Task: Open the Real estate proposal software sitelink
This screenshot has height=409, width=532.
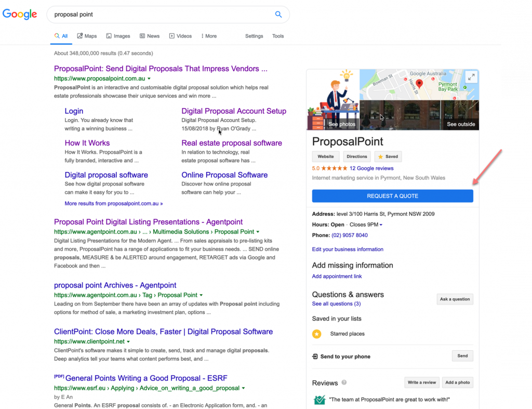Action: pos(231,143)
